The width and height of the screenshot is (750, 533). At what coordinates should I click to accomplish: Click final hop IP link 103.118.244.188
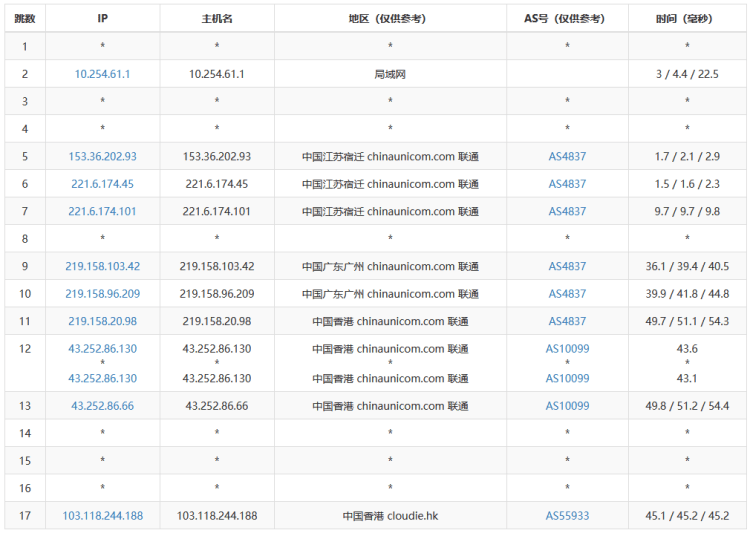pos(102,516)
